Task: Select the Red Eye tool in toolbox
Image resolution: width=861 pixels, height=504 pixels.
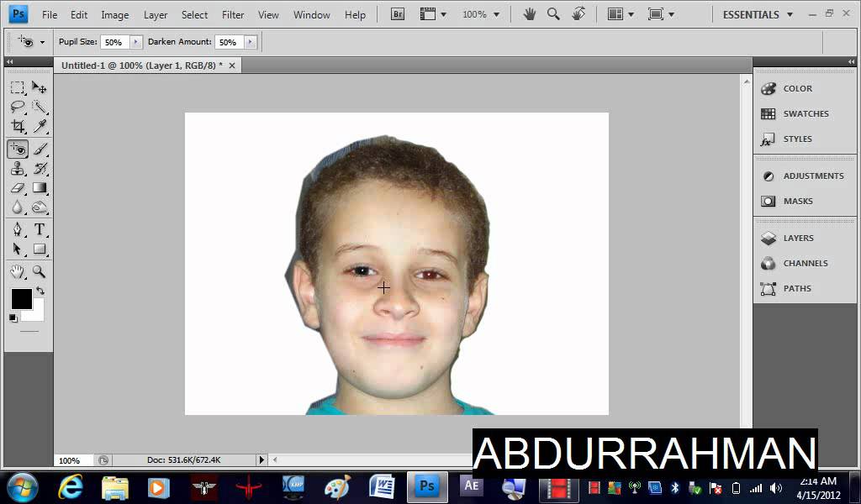Action: pos(18,149)
